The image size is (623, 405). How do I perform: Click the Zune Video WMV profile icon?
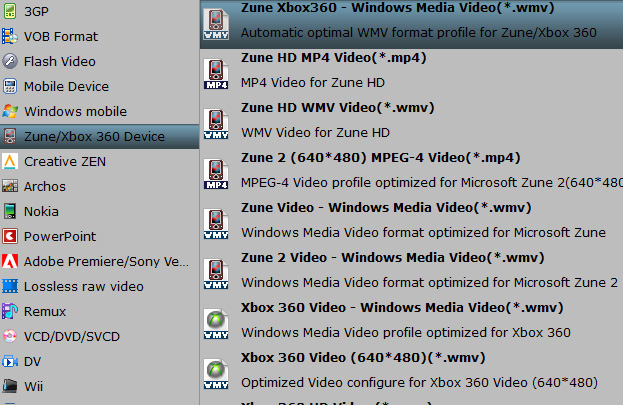(216, 224)
